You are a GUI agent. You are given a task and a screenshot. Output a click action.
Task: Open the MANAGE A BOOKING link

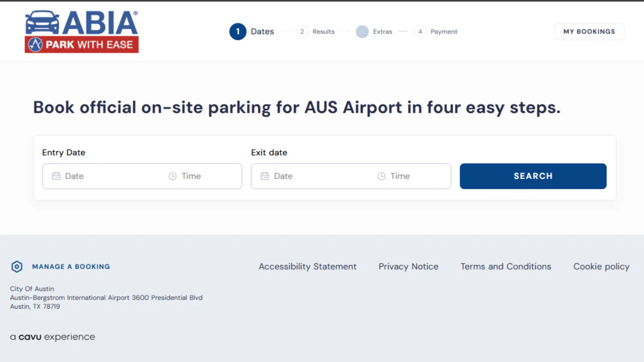pyautogui.click(x=71, y=266)
